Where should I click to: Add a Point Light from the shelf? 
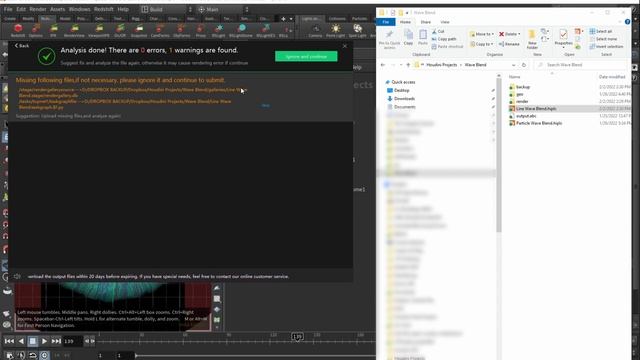pos(336,31)
